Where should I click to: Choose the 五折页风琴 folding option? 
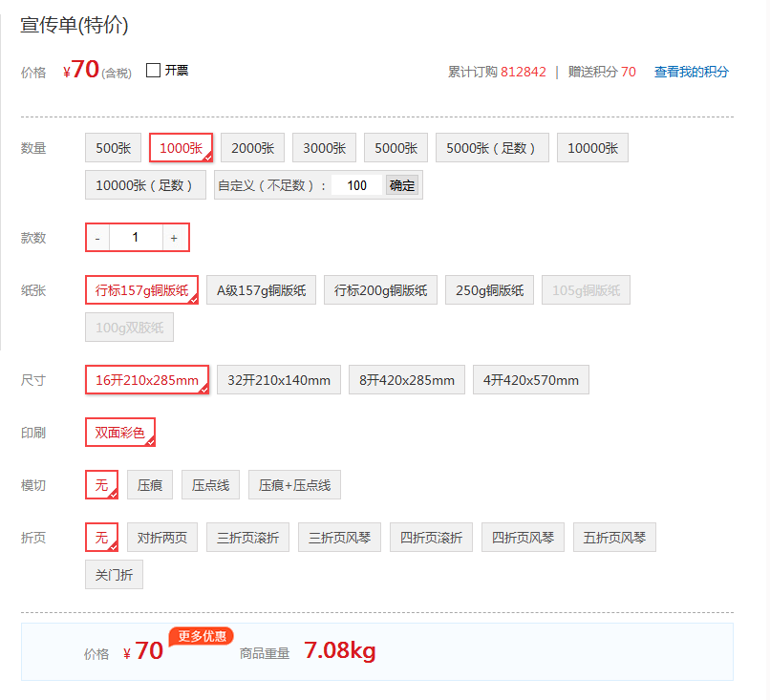(613, 537)
